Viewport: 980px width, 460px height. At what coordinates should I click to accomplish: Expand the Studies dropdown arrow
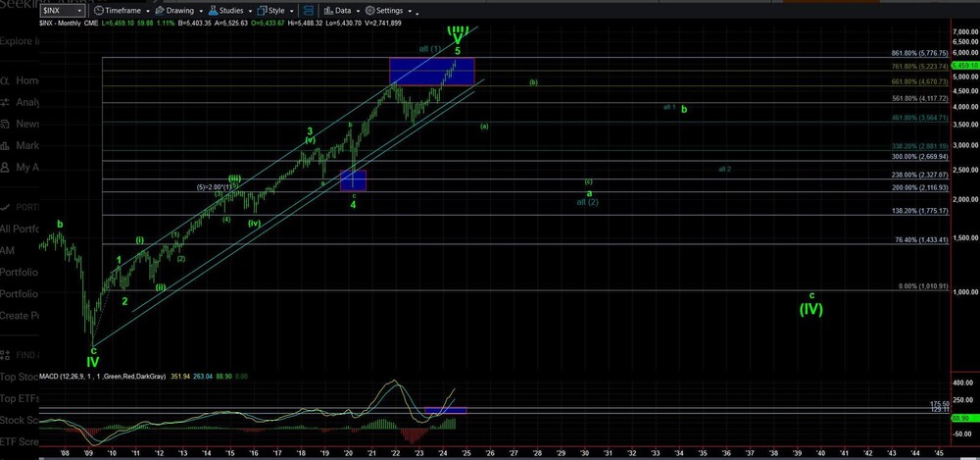point(250,11)
